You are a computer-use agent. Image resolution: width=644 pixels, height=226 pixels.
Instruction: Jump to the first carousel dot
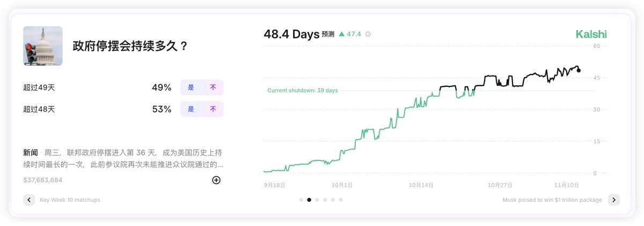point(301,200)
